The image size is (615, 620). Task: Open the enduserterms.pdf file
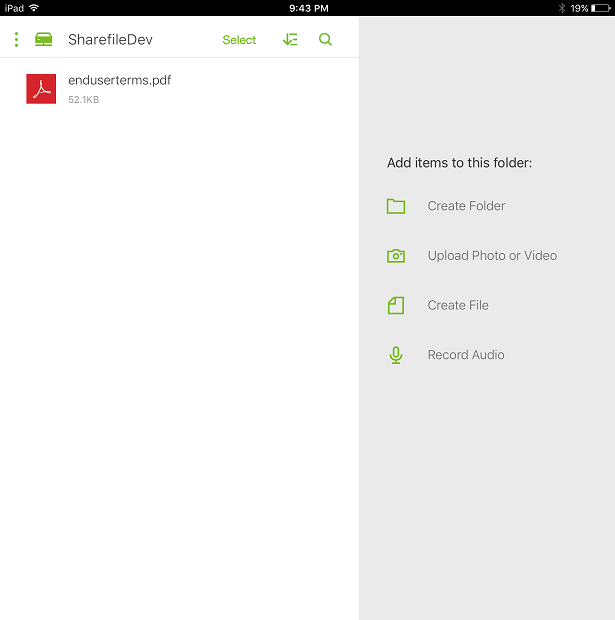[179, 89]
